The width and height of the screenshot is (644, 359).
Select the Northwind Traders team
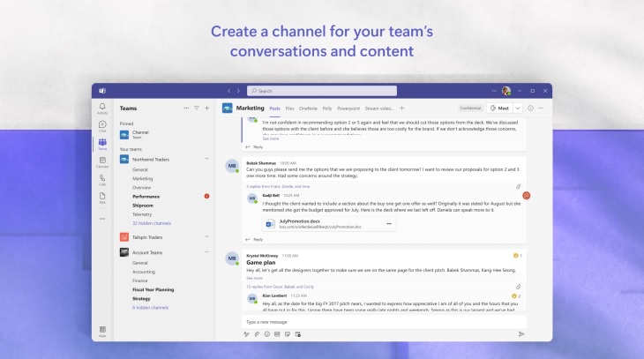pyautogui.click(x=151, y=160)
